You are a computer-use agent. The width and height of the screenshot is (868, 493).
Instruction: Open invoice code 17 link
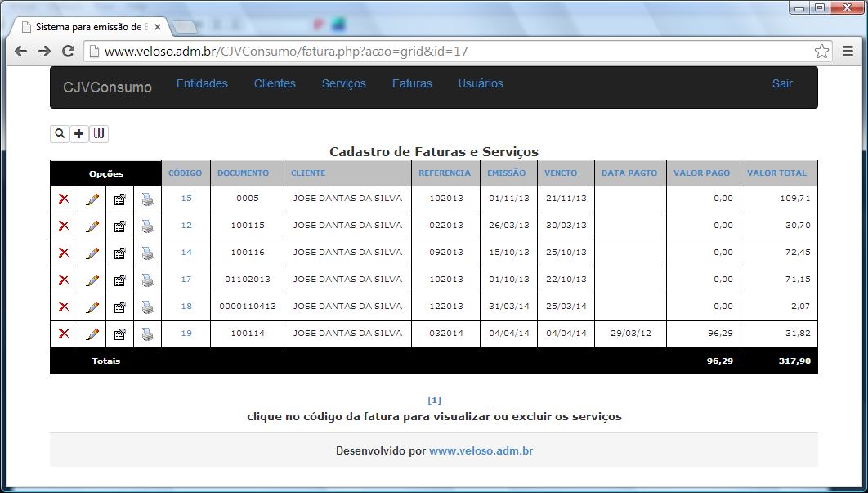186,279
